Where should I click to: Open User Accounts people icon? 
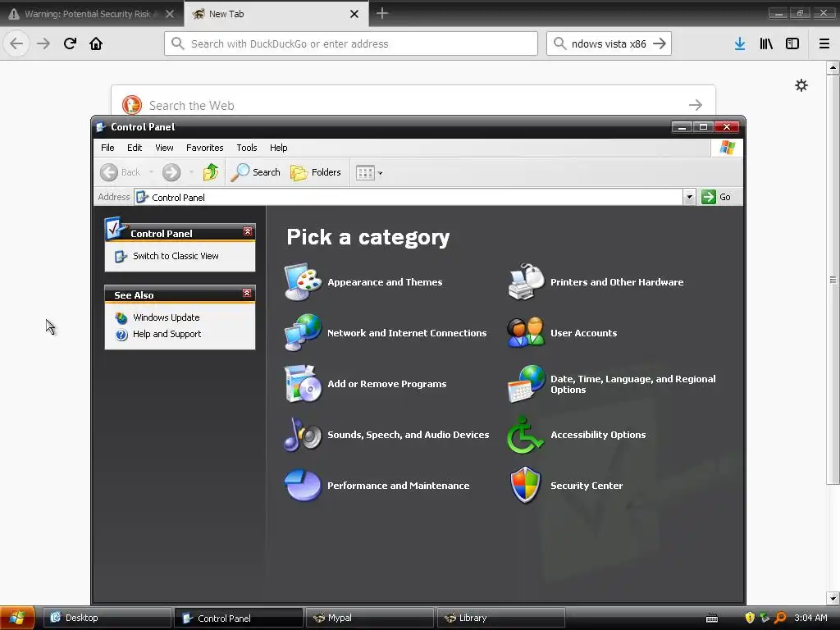pyautogui.click(x=526, y=333)
